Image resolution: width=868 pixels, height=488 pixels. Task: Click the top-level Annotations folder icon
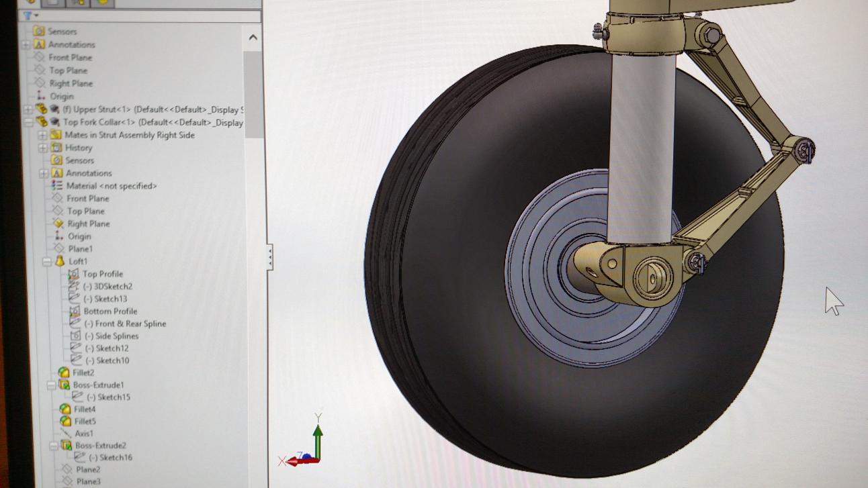(x=39, y=44)
